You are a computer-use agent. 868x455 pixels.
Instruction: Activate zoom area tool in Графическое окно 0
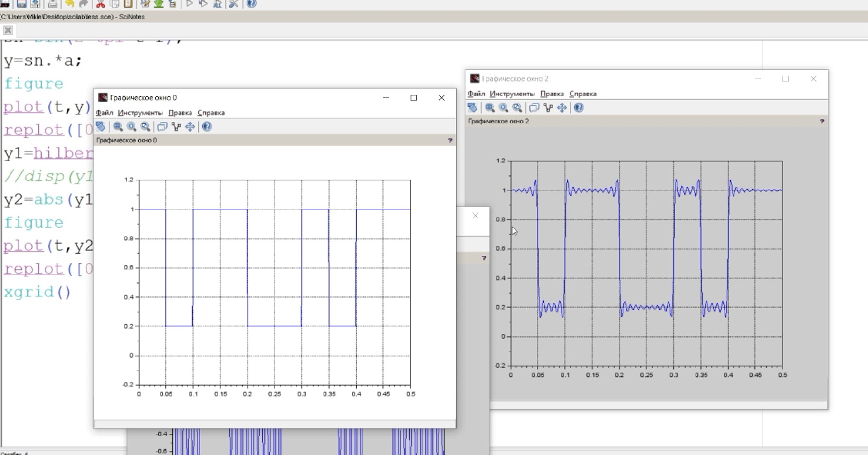click(x=118, y=126)
